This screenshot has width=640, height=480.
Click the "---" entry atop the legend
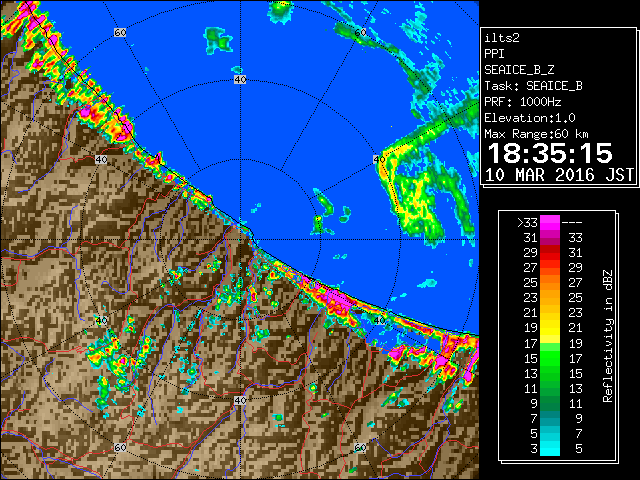coord(572,223)
